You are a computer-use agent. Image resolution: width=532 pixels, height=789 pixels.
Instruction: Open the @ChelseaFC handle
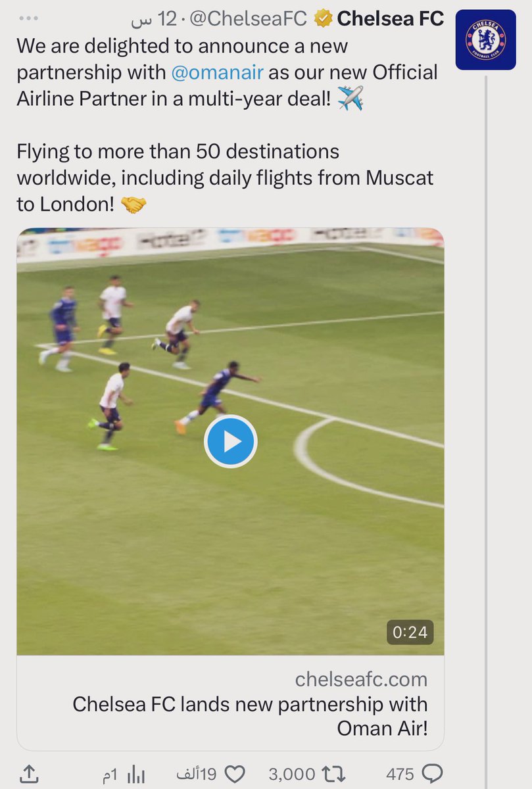tap(249, 20)
